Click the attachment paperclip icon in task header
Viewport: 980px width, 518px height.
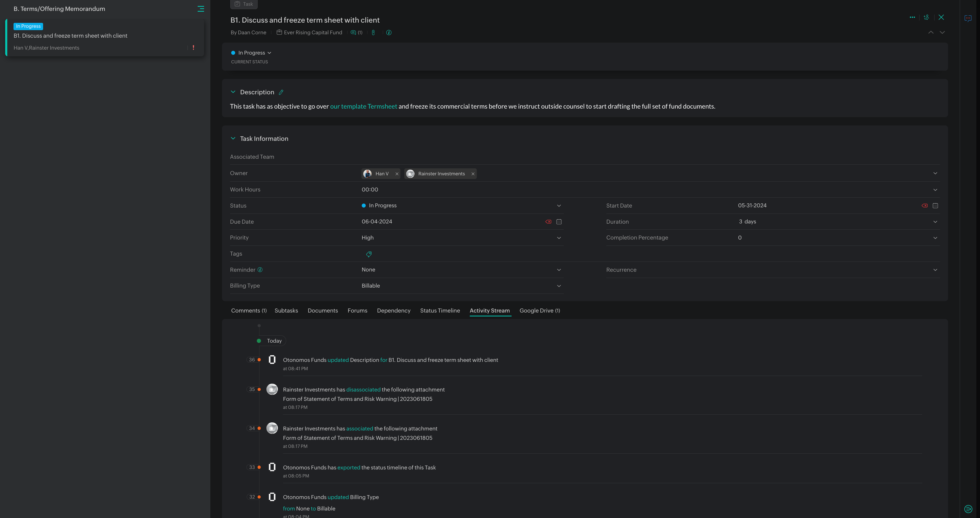point(373,33)
